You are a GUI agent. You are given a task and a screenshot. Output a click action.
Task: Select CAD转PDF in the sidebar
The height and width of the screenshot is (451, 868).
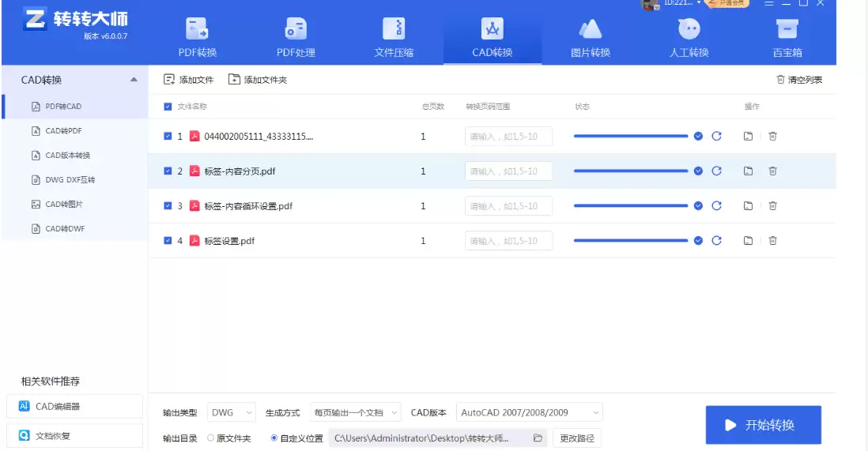coord(63,131)
